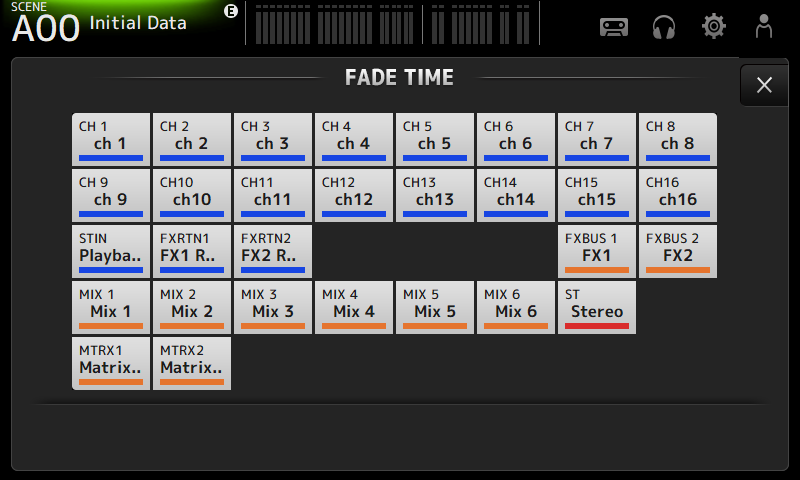Enable fade on CH12
The image size is (800, 480).
pos(354,195)
